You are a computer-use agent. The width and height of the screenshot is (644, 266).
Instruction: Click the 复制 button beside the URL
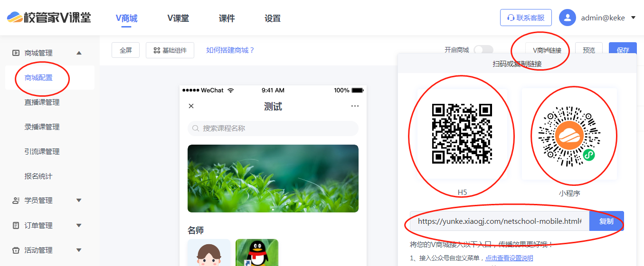[x=606, y=221]
